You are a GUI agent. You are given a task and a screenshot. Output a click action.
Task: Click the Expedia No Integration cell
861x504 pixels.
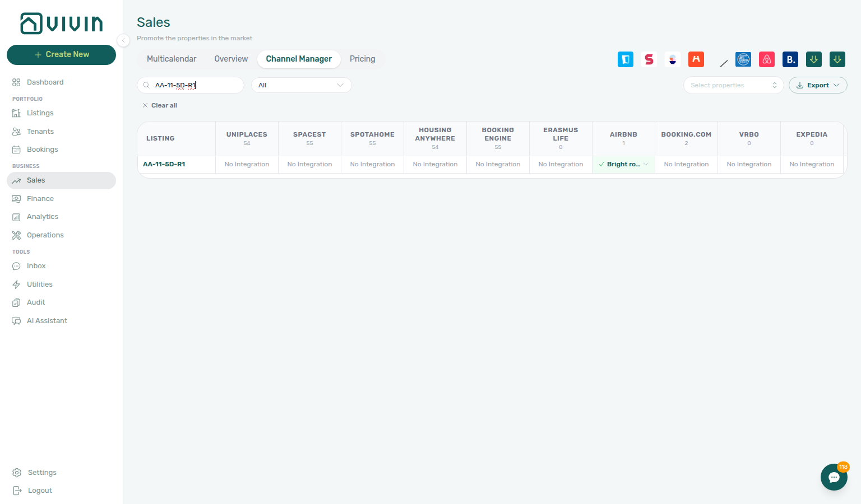pos(812,165)
